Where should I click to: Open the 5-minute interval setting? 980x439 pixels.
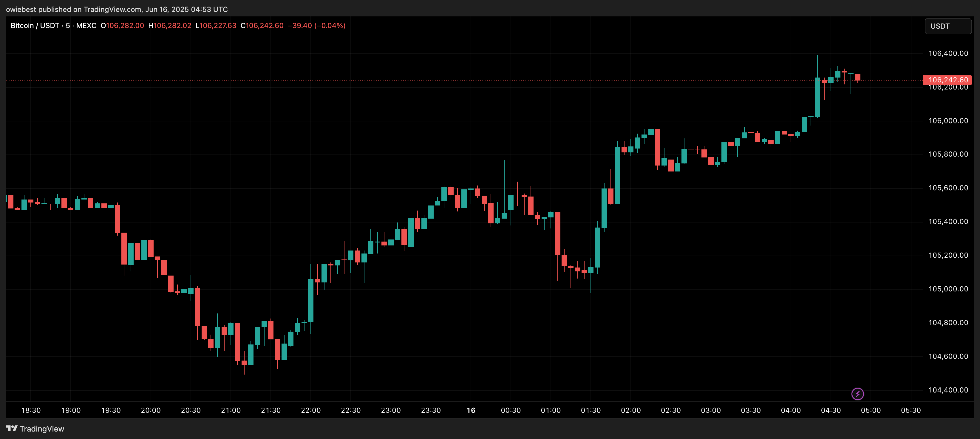67,25
